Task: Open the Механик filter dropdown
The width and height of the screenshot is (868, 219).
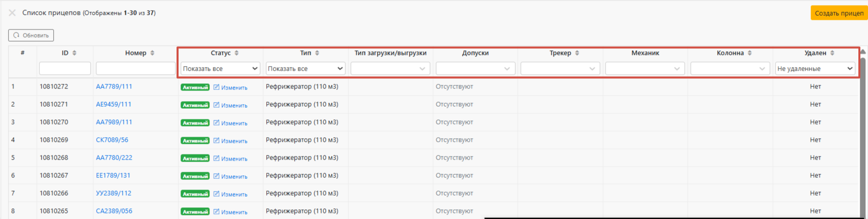Action: [645, 69]
